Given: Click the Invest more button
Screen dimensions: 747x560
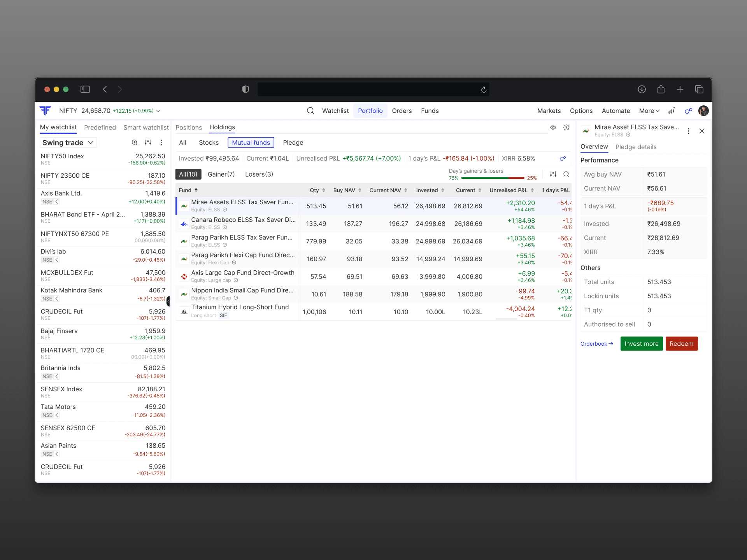Looking at the screenshot, I should (641, 344).
